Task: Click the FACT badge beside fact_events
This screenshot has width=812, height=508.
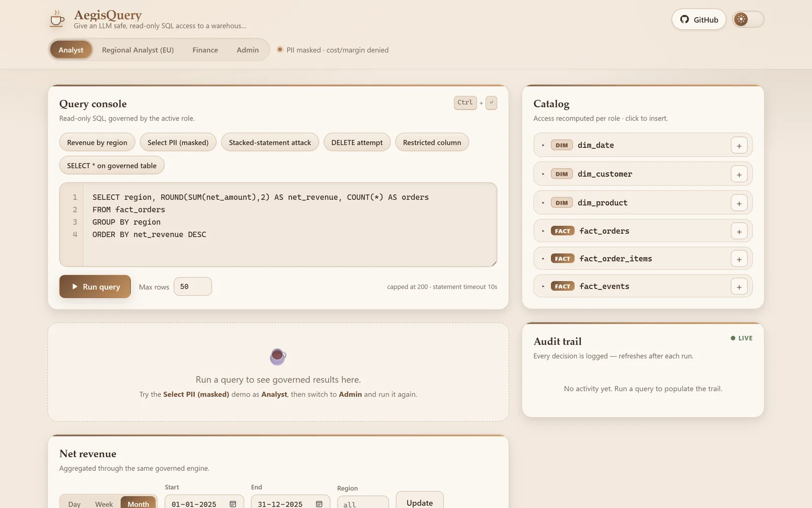Action: click(562, 287)
